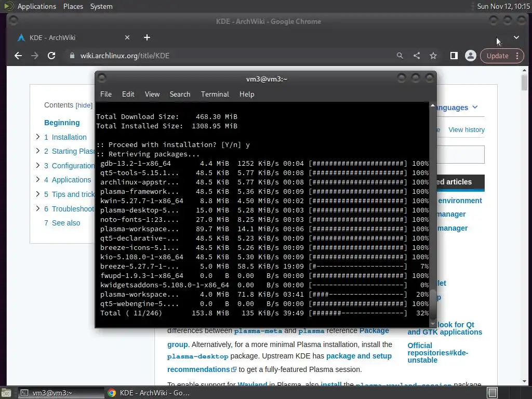Click the Chrome page scrollbar thumb
The image size is (532, 399).
(x=525, y=82)
